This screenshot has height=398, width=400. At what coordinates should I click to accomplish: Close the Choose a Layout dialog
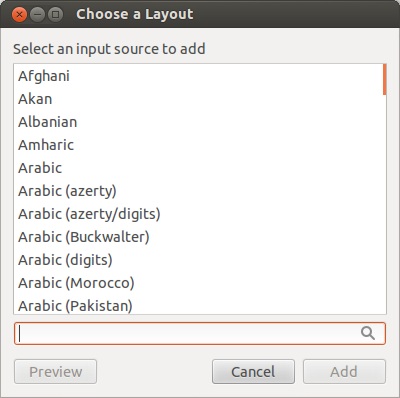tap(19, 15)
